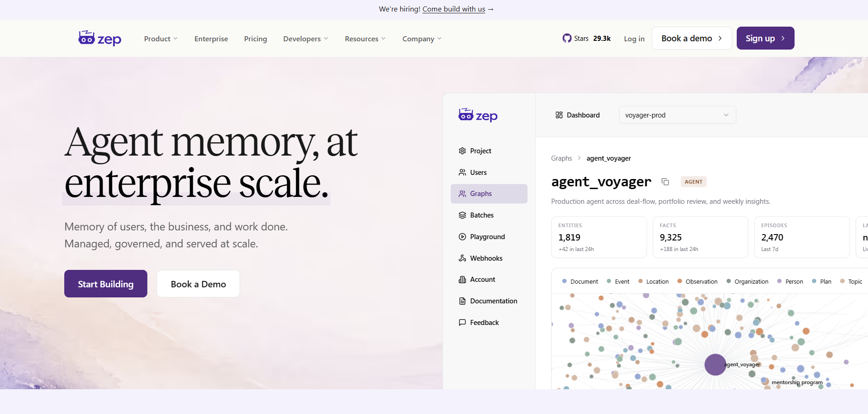Click the Person legend color dot
The image size is (868, 414).
779,281
